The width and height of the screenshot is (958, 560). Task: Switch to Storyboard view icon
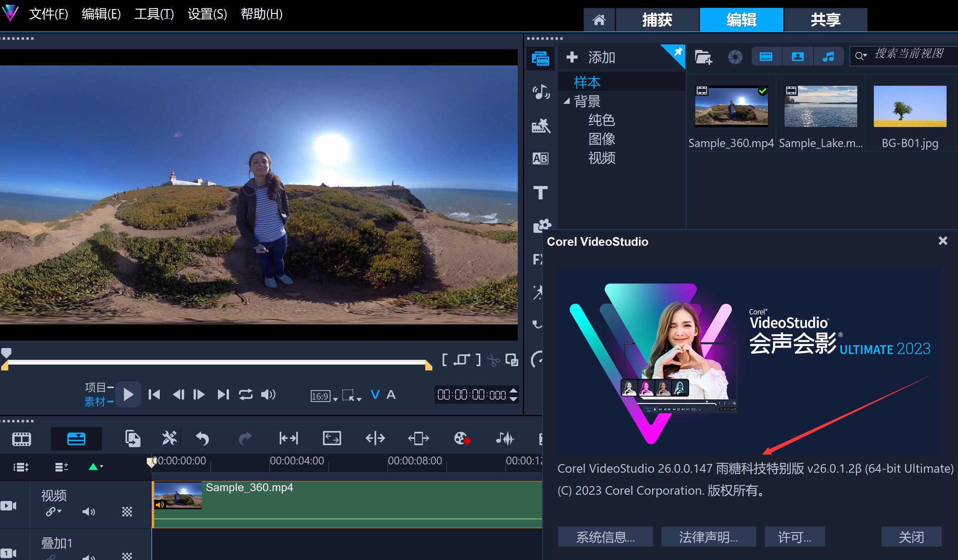tap(22, 439)
